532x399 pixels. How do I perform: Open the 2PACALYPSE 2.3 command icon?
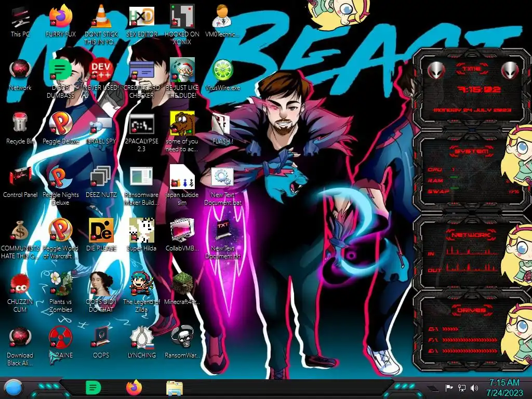coord(142,132)
